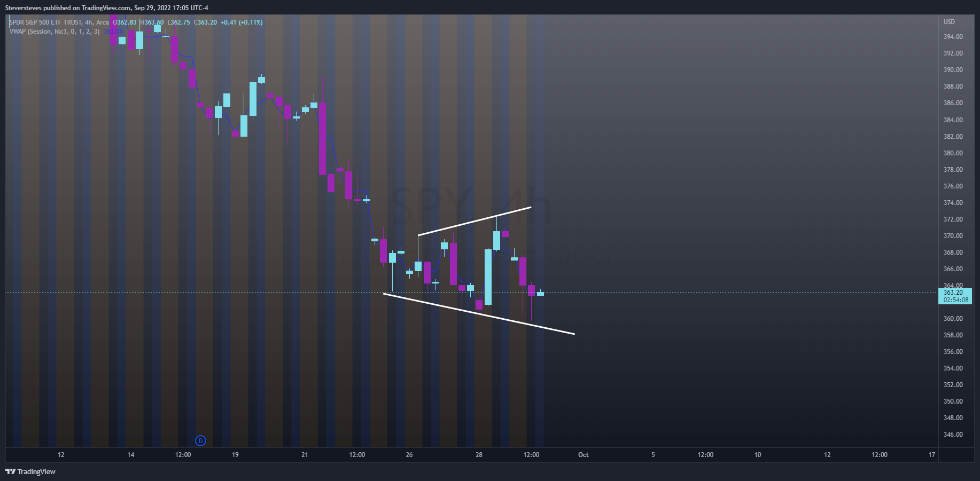Click the 10 date label on the time axis
The image size is (980, 481).
tap(758, 455)
